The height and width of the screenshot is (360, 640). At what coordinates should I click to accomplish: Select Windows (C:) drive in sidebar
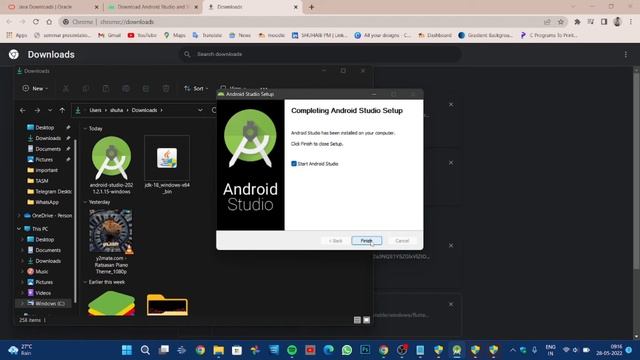click(46, 303)
